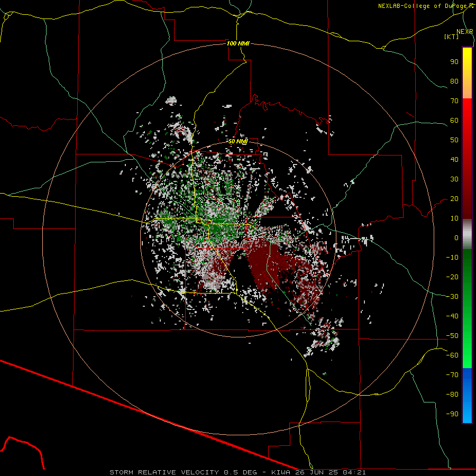Screen dimensions: 476x476
Task: Select the 60 value on velocity scale
Action: (x=454, y=121)
